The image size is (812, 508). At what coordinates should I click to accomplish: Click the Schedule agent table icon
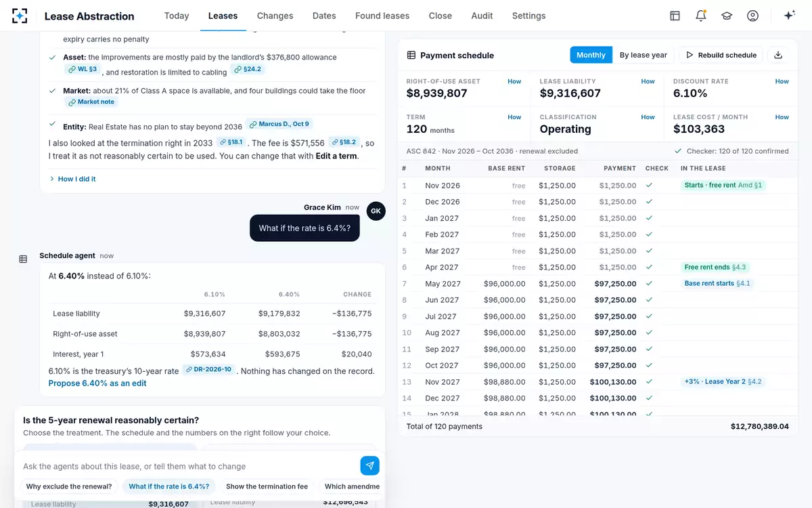tap(23, 259)
